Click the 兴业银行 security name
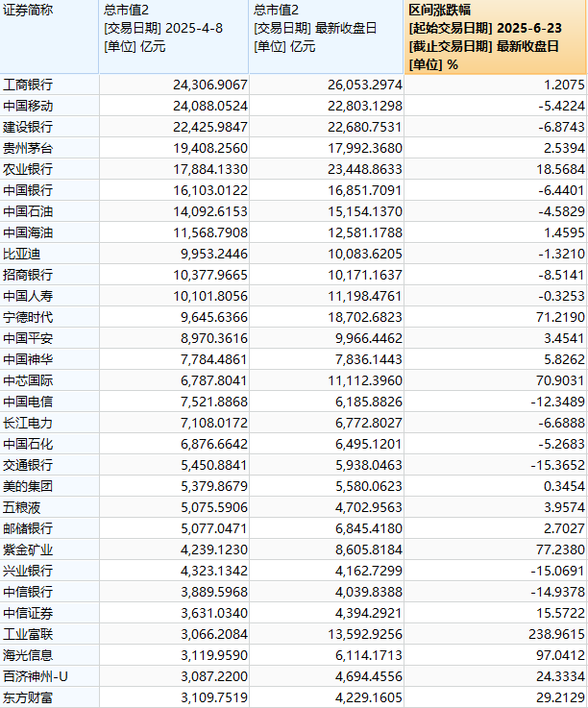The image size is (588, 708). (x=28, y=571)
